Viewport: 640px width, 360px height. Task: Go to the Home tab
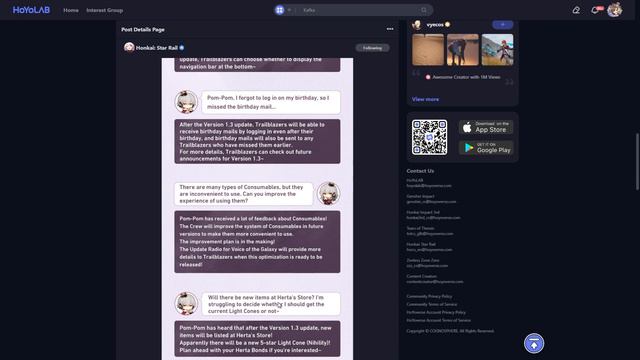click(x=71, y=10)
